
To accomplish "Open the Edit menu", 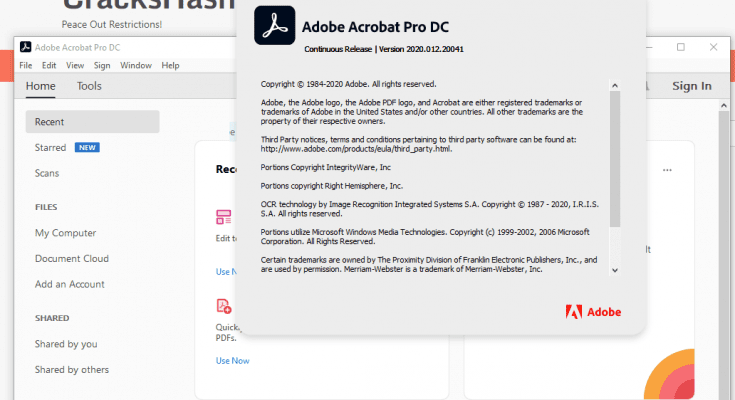I will tap(49, 65).
